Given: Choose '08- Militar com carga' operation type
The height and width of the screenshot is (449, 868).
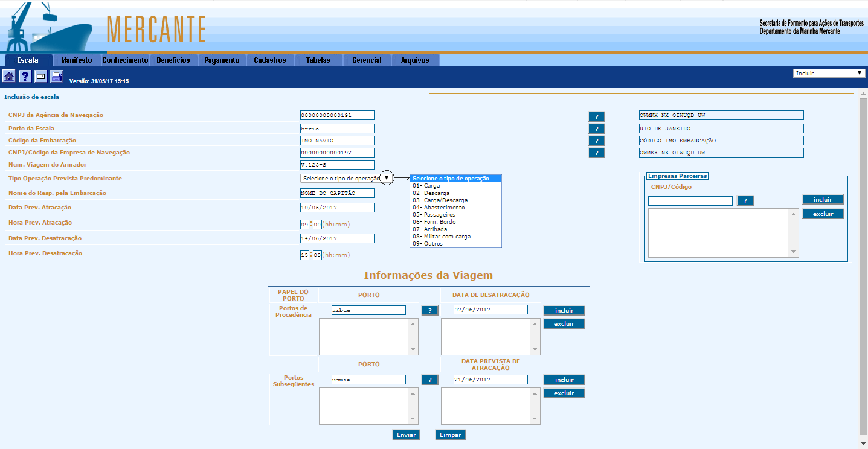Looking at the screenshot, I should click(x=455, y=237).
